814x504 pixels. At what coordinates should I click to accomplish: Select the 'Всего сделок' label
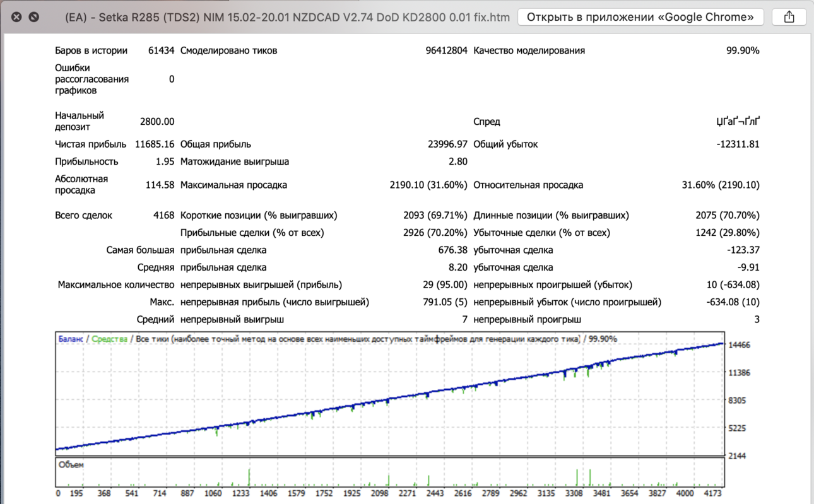[x=83, y=215]
